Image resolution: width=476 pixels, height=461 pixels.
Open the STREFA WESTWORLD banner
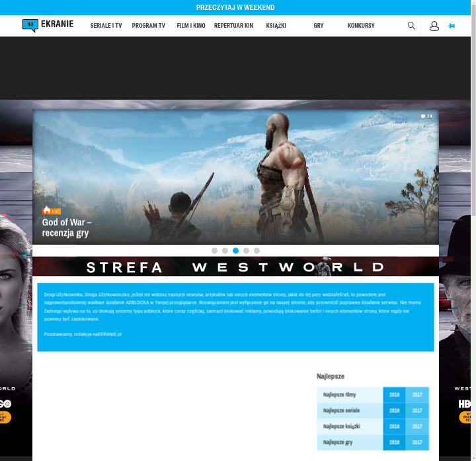pos(235,267)
